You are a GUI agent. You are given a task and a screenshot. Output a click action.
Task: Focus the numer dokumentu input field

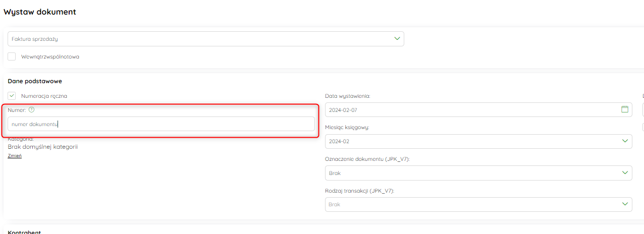click(x=161, y=124)
